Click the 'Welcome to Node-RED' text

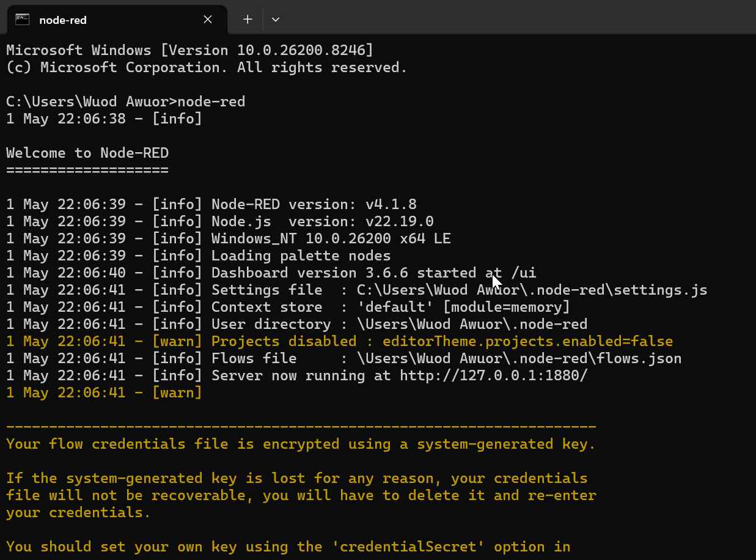point(87,153)
